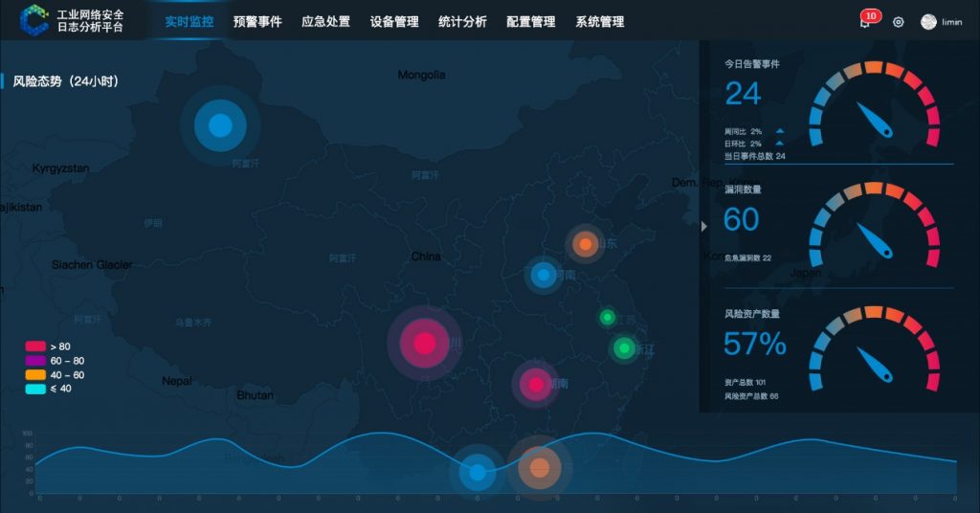Click the 危急漏洞数 22 text
The width and height of the screenshot is (980, 513).
(x=748, y=257)
